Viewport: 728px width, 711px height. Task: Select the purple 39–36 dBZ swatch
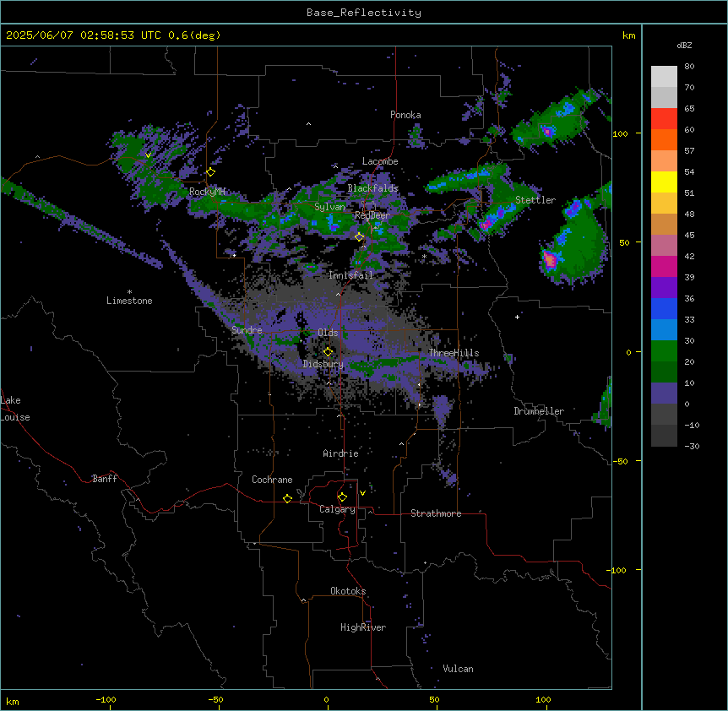coord(664,288)
